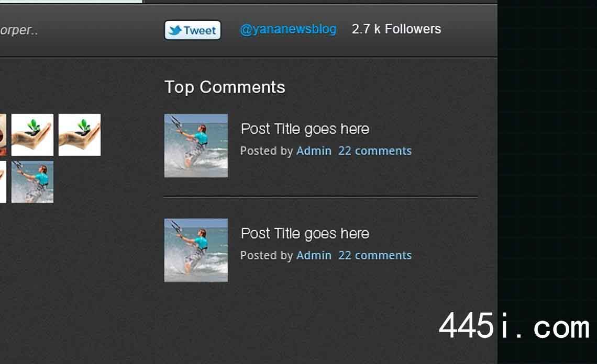Open the @yananewsblog Twitter link
This screenshot has height=364, width=597.
pos(288,29)
